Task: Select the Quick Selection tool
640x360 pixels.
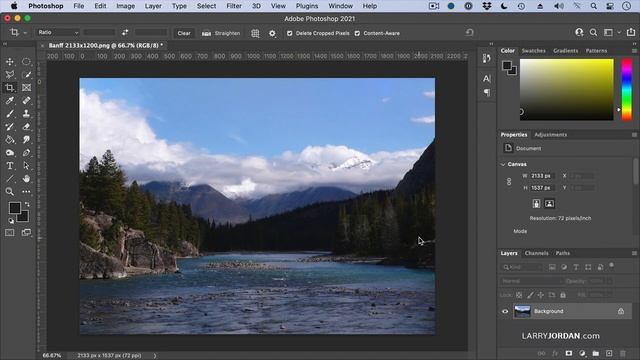Action: point(26,75)
